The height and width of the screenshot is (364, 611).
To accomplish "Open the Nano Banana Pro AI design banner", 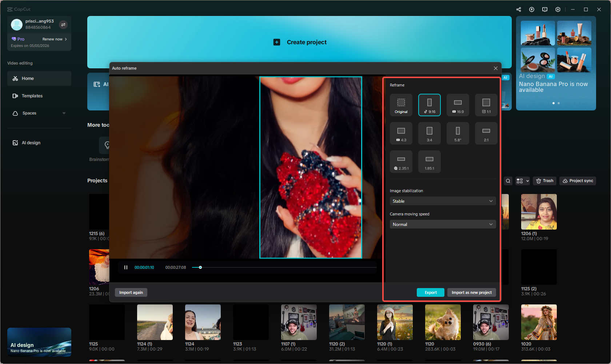I will coord(556,63).
